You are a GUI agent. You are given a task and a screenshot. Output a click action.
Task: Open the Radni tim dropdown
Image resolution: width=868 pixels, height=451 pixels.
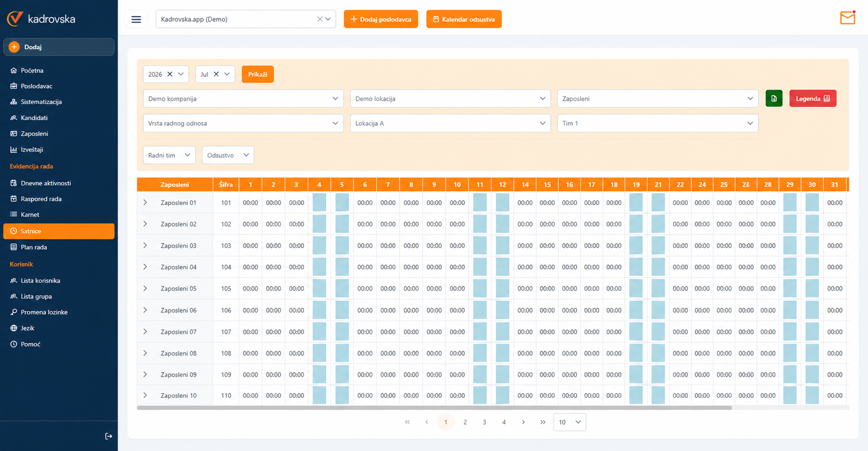(169, 155)
